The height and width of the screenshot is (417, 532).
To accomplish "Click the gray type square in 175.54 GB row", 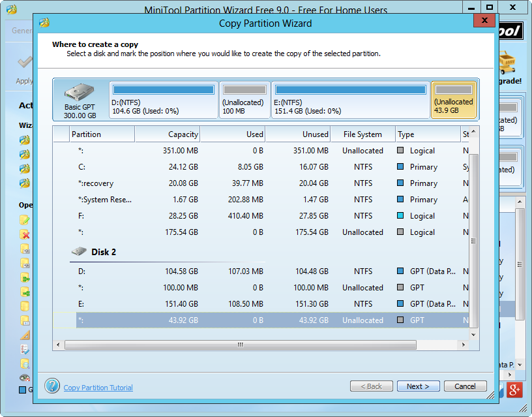I will pyautogui.click(x=400, y=232).
